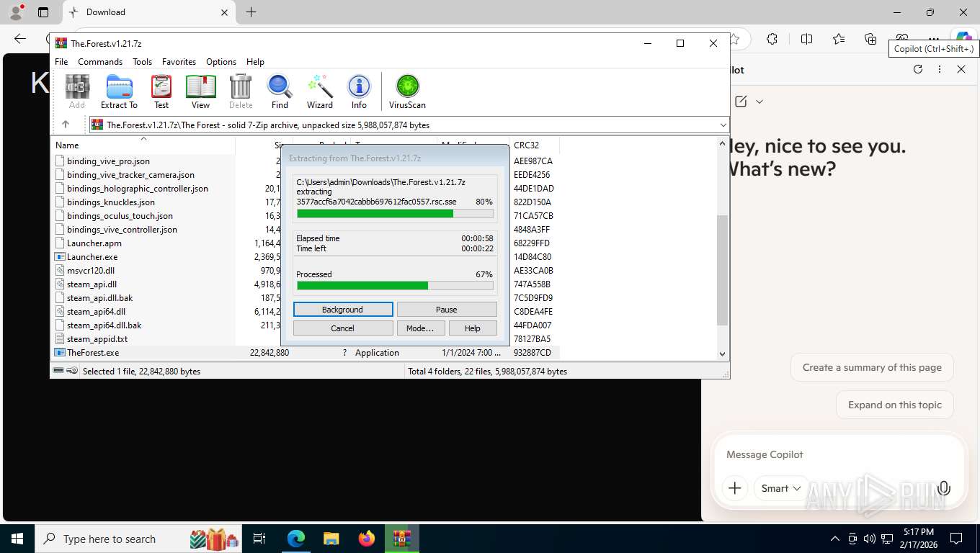The width and height of the screenshot is (980, 553).
Task: Click the Add toolbar icon in WinRAR
Action: click(77, 91)
